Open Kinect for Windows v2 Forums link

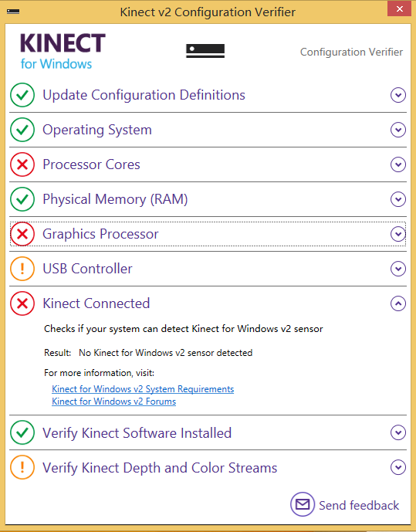pos(114,402)
